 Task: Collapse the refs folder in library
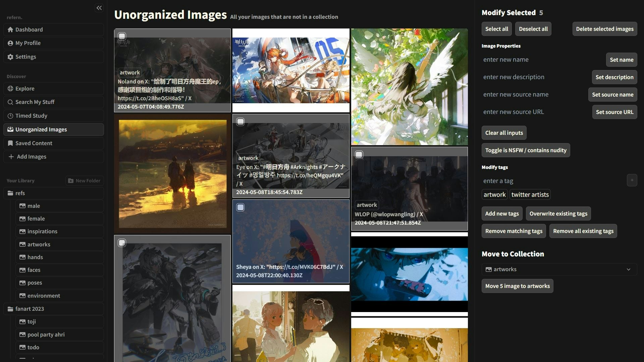tap(20, 193)
